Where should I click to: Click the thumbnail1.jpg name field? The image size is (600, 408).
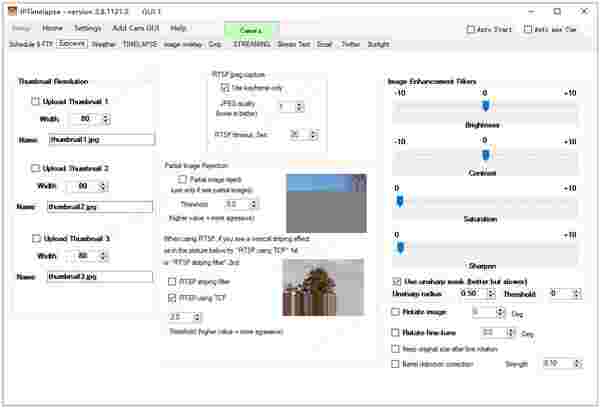click(x=100, y=140)
